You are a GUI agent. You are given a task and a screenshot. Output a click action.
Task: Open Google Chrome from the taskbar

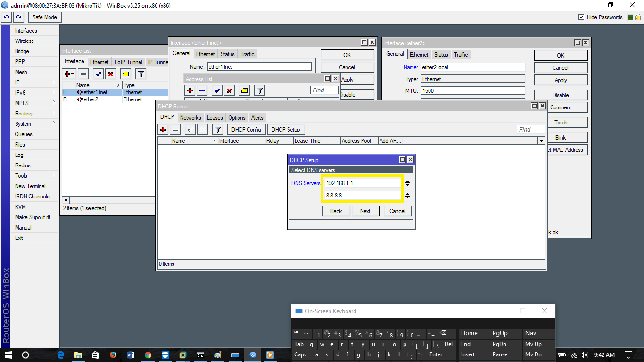(x=148, y=355)
